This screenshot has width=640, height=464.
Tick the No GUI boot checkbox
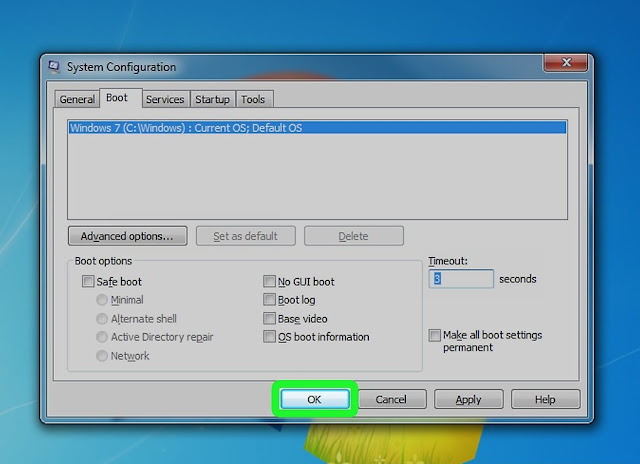pyautogui.click(x=269, y=281)
